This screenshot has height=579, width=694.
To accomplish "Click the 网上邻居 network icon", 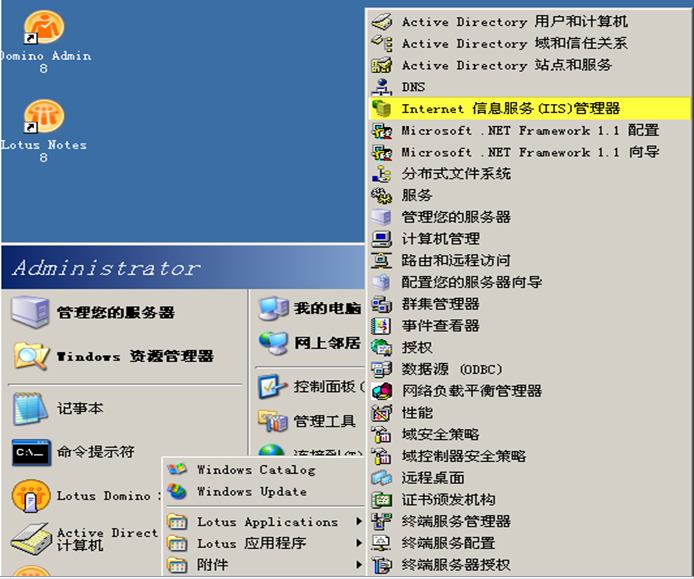I will point(274,343).
